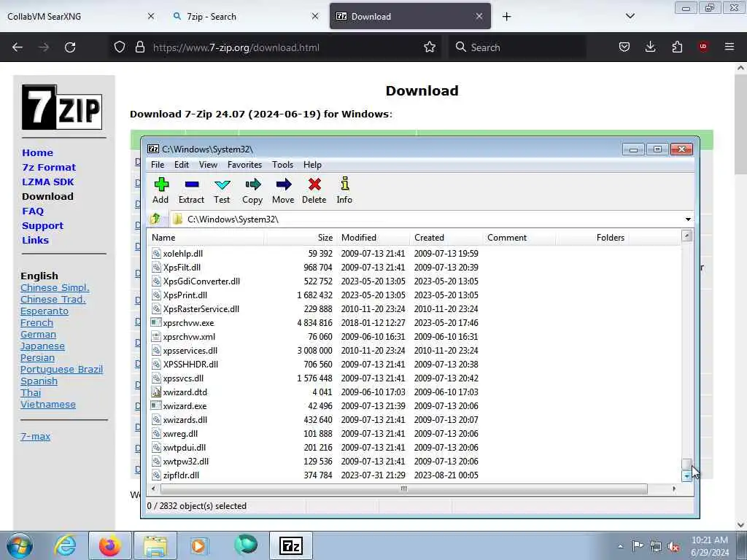
Task: Click the Test toolbar icon
Action: coord(222,190)
